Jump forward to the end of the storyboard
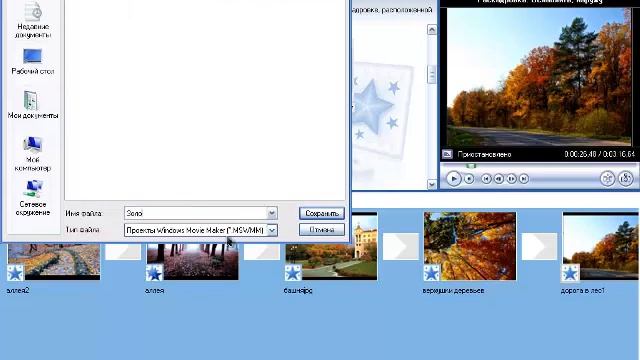Screen dimensions: 640x360 [x=524, y=179]
